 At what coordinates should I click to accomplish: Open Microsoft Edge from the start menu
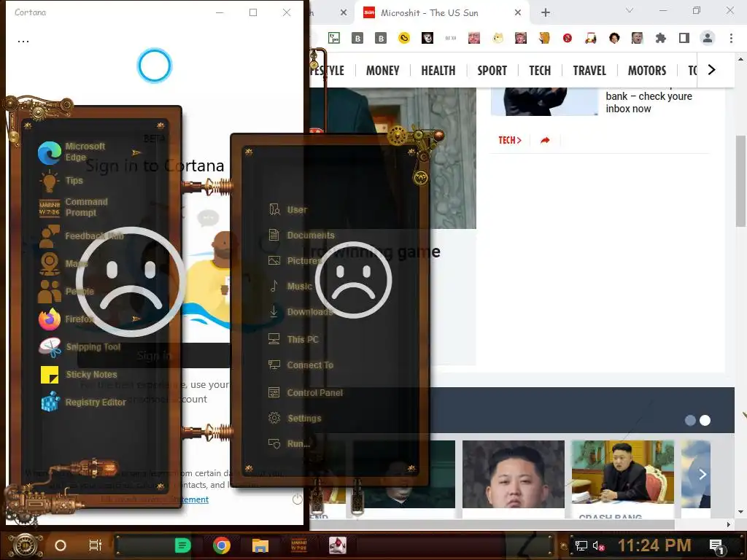(x=71, y=152)
